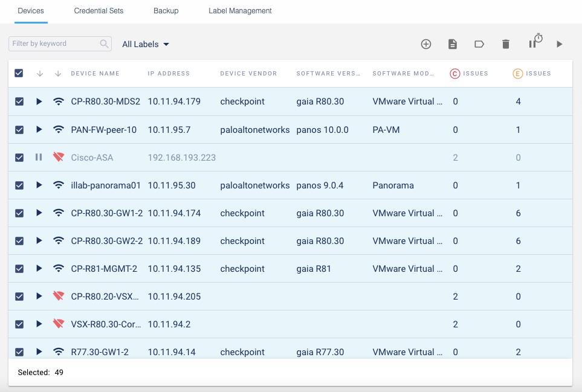Click the document report icon in toolbar
The image size is (582, 392).
(x=453, y=44)
